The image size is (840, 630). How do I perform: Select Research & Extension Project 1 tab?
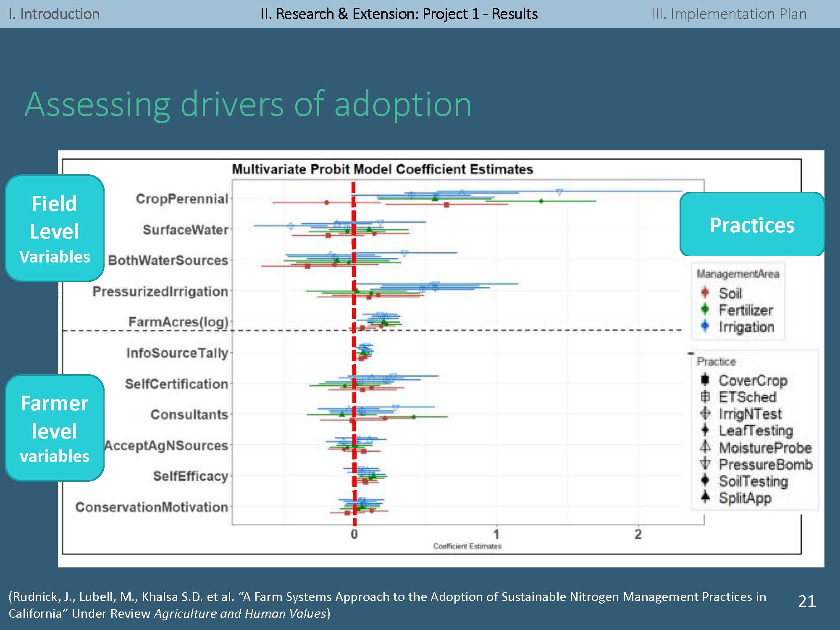coord(399,14)
